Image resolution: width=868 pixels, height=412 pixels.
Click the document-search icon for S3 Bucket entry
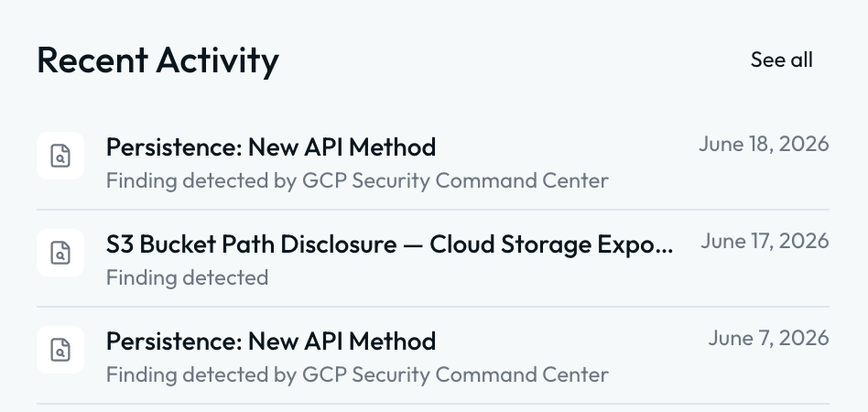(60, 253)
